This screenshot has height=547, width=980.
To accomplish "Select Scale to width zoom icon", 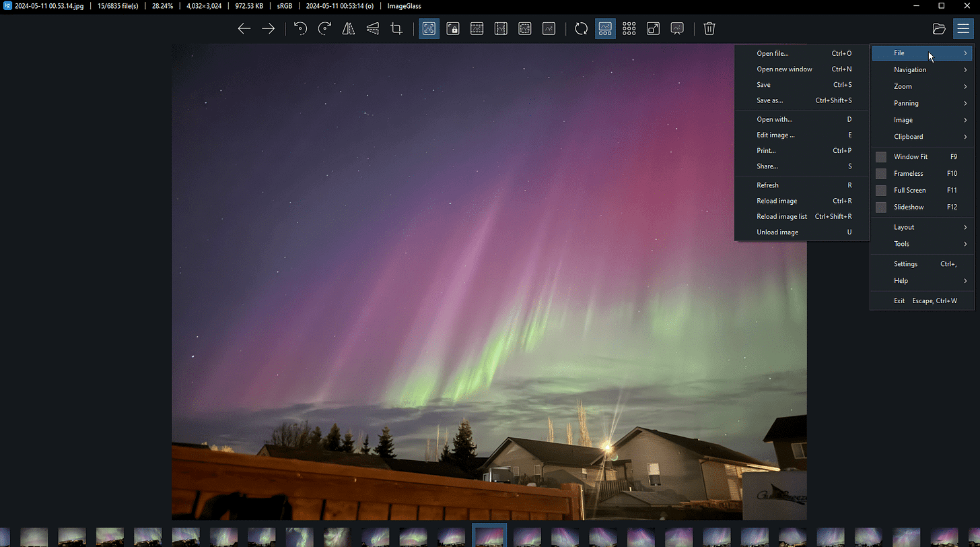I will (477, 28).
